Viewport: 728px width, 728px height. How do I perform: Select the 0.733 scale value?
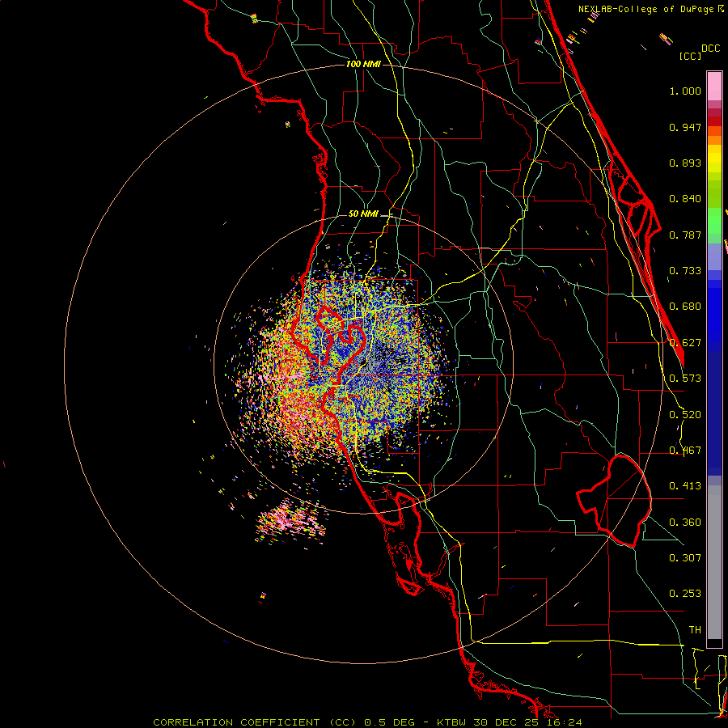click(x=685, y=271)
